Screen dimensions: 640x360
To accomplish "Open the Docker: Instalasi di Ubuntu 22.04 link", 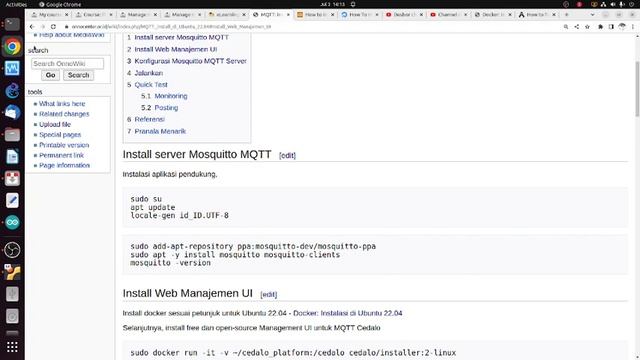I will click(348, 313).
